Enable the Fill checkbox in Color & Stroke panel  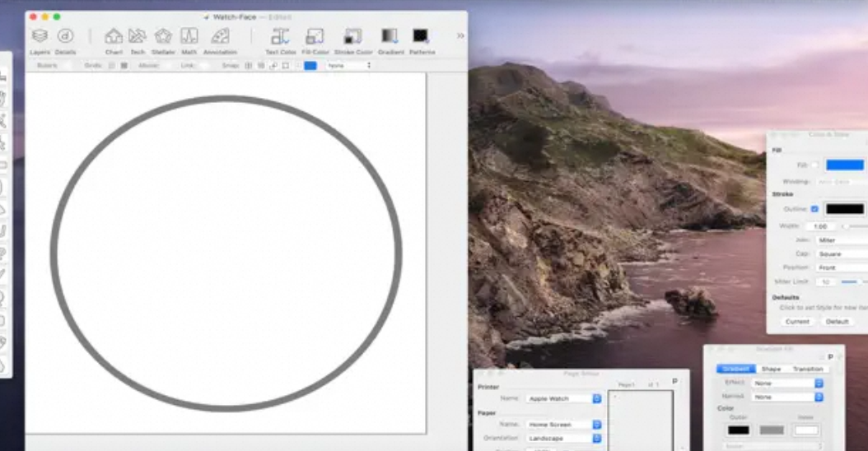pyautogui.click(x=814, y=165)
